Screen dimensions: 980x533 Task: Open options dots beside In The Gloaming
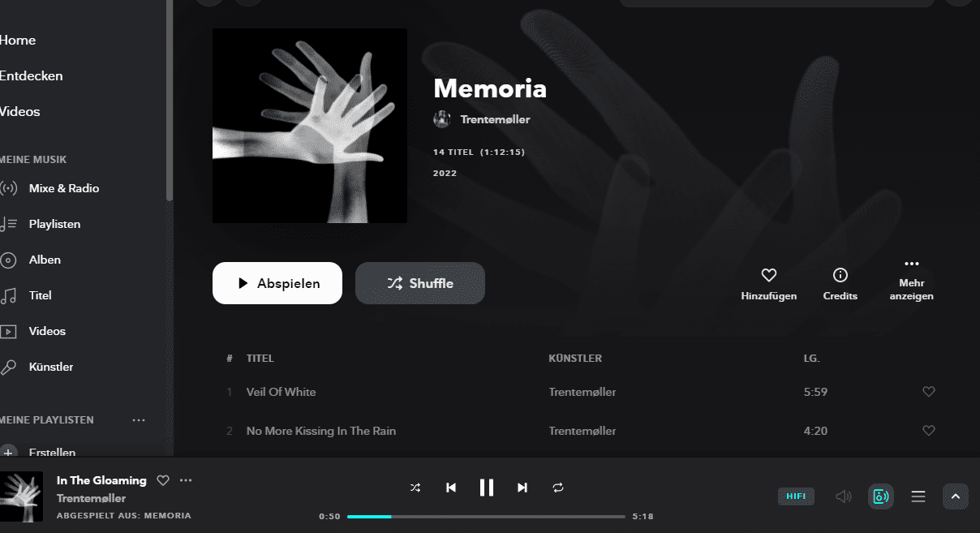pos(186,480)
